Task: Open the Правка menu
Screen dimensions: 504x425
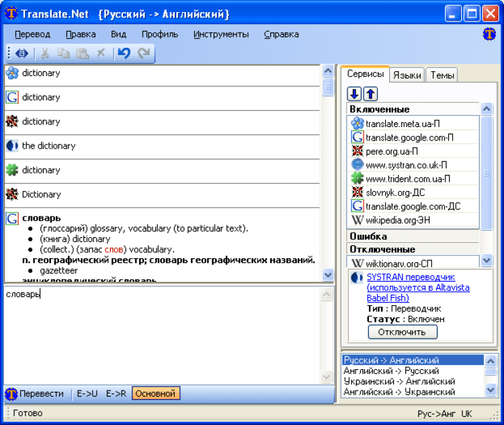Action: pos(81,34)
